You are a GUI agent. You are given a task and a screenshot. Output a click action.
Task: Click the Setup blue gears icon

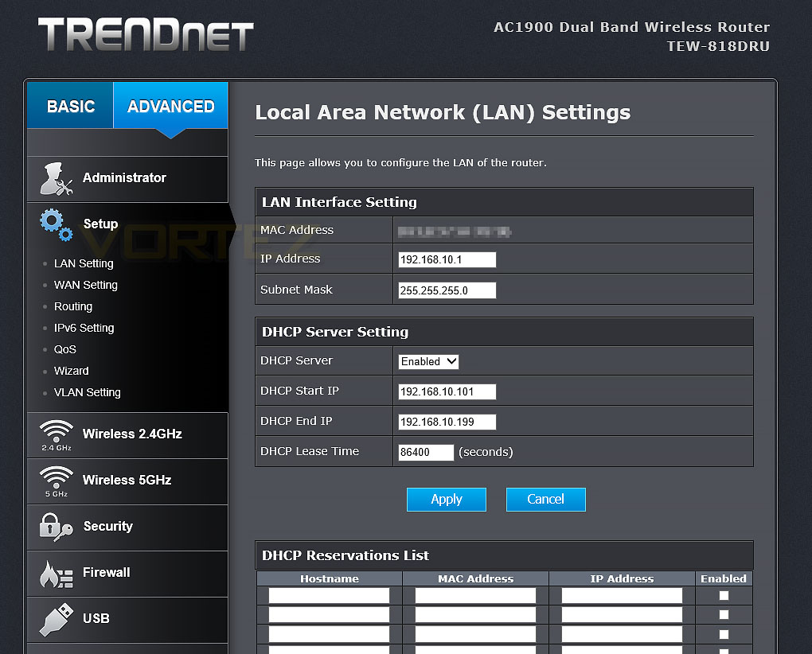point(56,224)
